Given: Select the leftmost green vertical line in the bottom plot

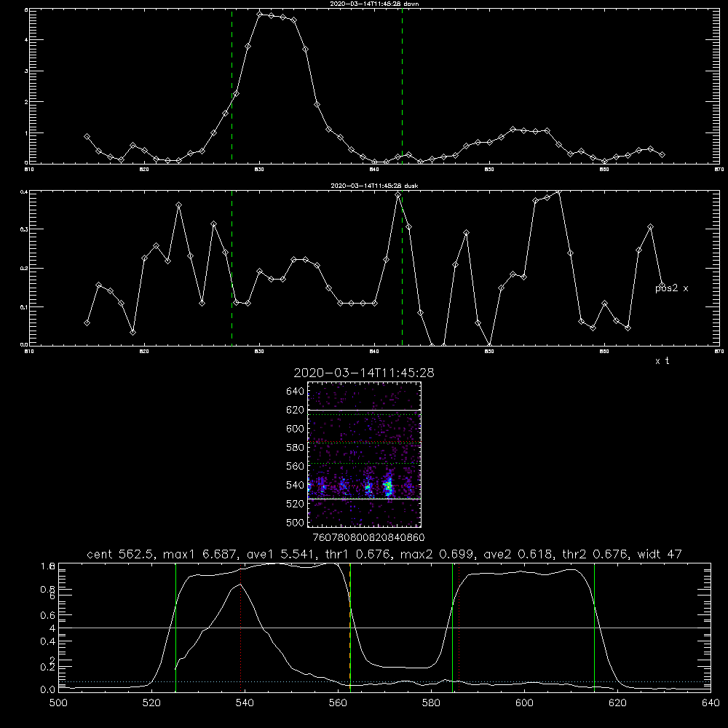Looking at the screenshot, I should click(175, 628).
